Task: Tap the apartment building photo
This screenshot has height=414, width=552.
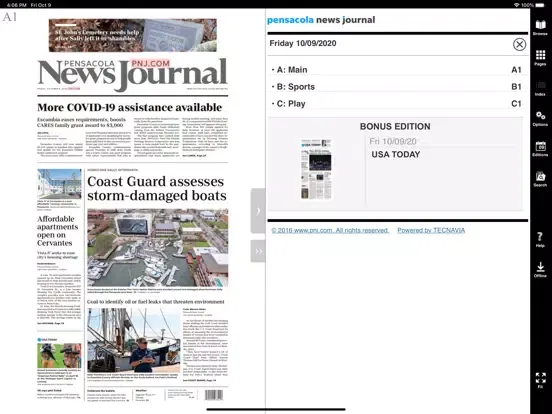Action: pos(59,184)
